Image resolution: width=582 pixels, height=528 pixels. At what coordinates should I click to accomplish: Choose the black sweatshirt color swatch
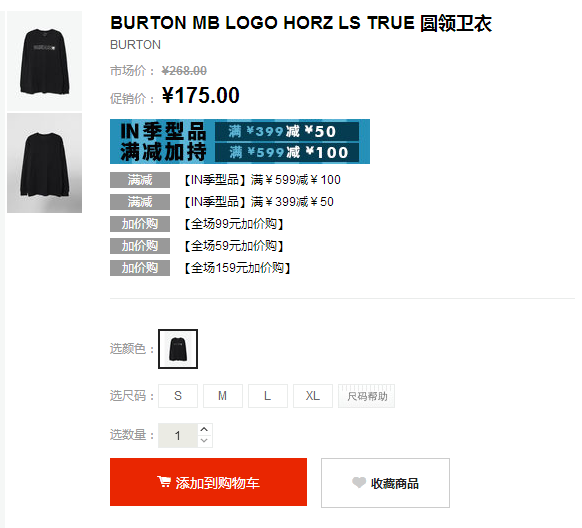pyautogui.click(x=178, y=349)
